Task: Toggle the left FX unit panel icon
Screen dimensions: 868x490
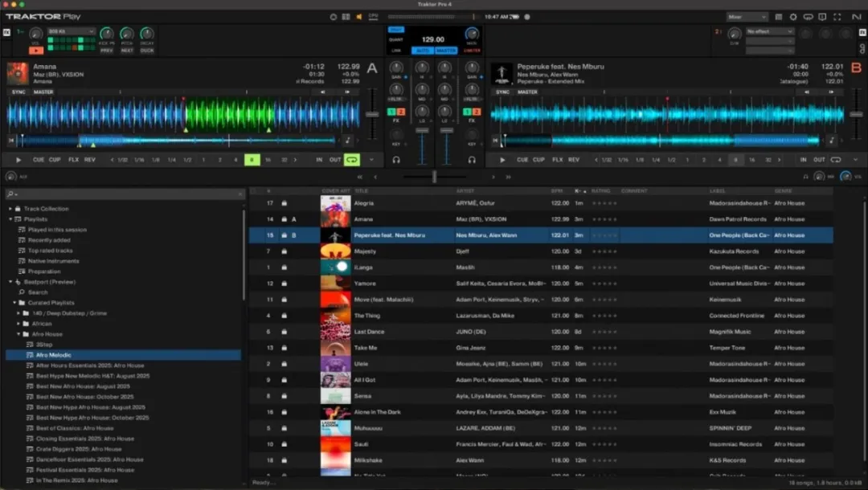Action: tap(6, 33)
